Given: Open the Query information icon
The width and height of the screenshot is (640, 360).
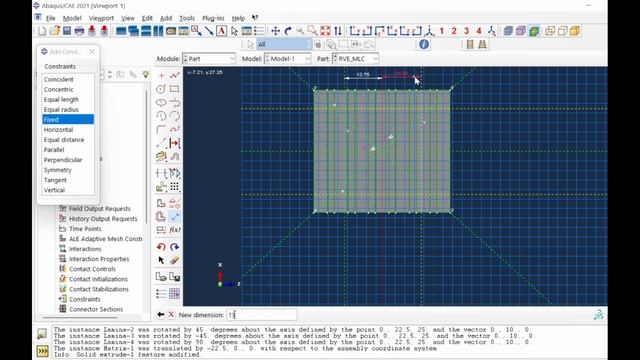Looking at the screenshot, I should (x=424, y=44).
